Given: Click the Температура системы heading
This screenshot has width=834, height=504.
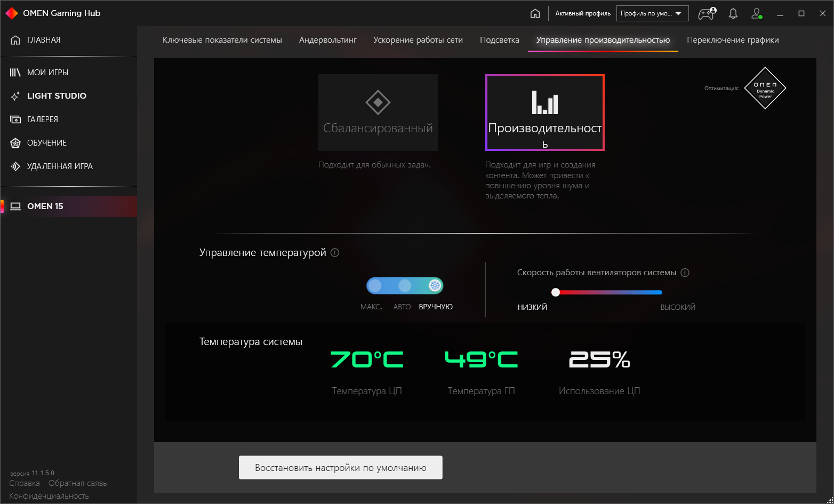Looking at the screenshot, I should 251,342.
